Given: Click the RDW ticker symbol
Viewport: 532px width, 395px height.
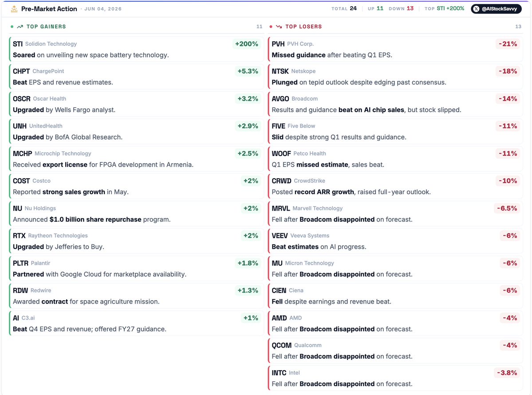Looking at the screenshot, I should (20, 290).
